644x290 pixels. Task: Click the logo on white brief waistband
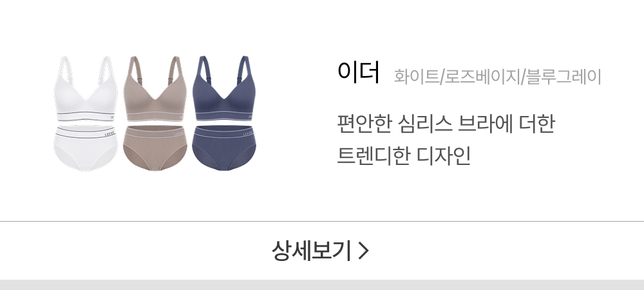click(x=109, y=133)
